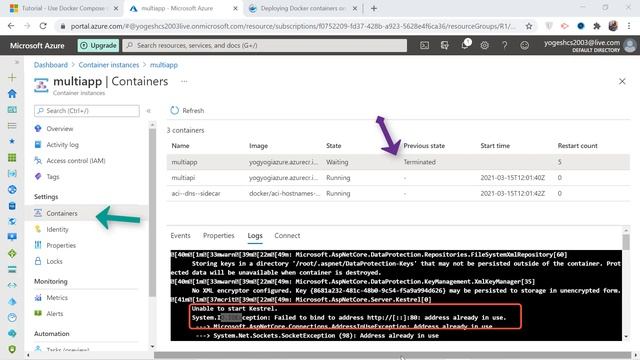Image resolution: width=640 pixels, height=360 pixels.
Task: Open Metrics under Monitoring
Action: 57,298
